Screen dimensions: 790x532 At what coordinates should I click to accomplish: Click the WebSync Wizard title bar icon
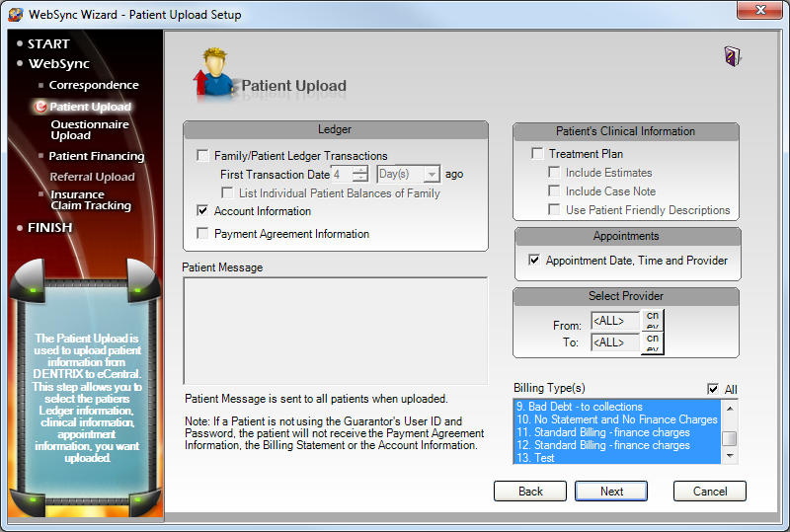(x=15, y=15)
